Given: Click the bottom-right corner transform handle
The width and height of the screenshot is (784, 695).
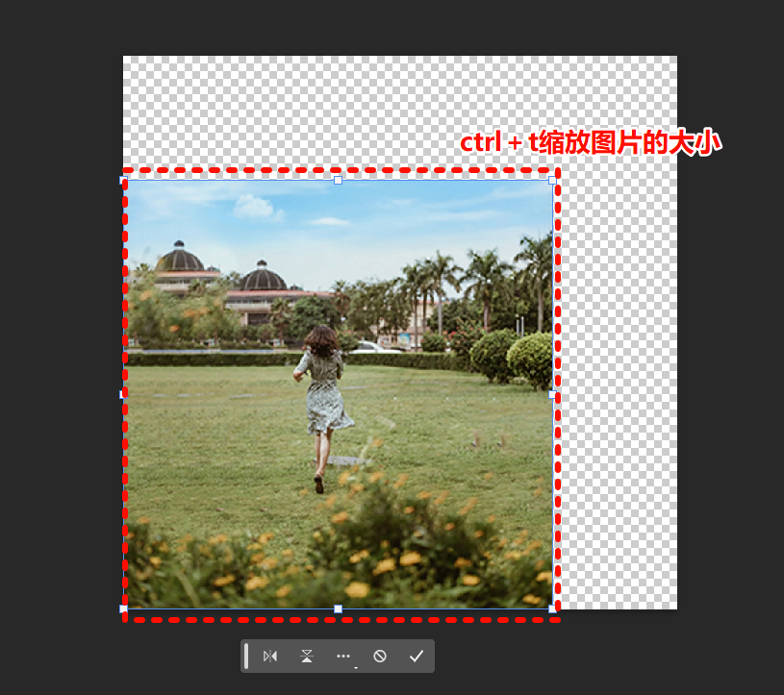Looking at the screenshot, I should tap(551, 609).
